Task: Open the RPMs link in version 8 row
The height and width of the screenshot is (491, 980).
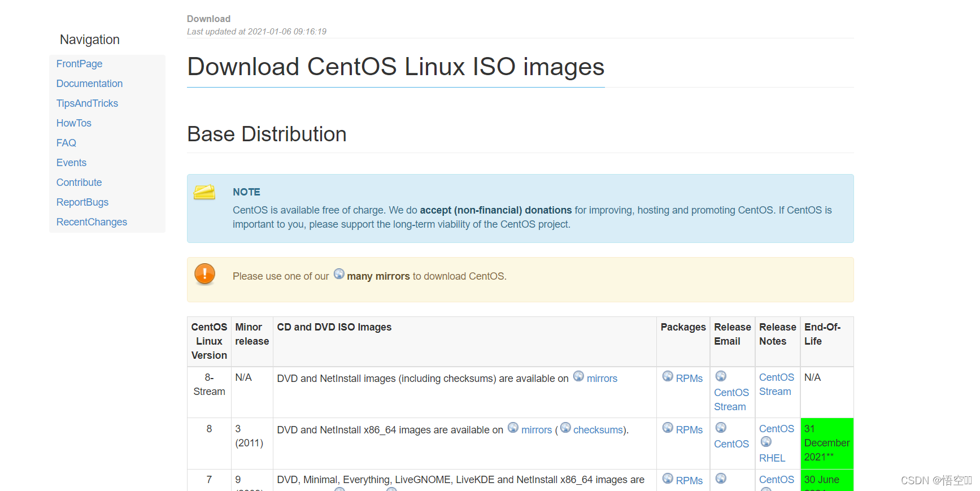Action: tap(689, 430)
